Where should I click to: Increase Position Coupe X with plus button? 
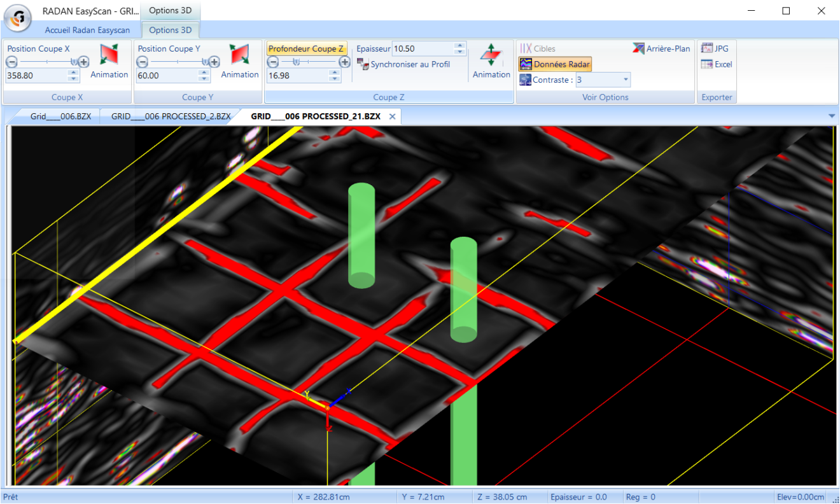click(83, 62)
